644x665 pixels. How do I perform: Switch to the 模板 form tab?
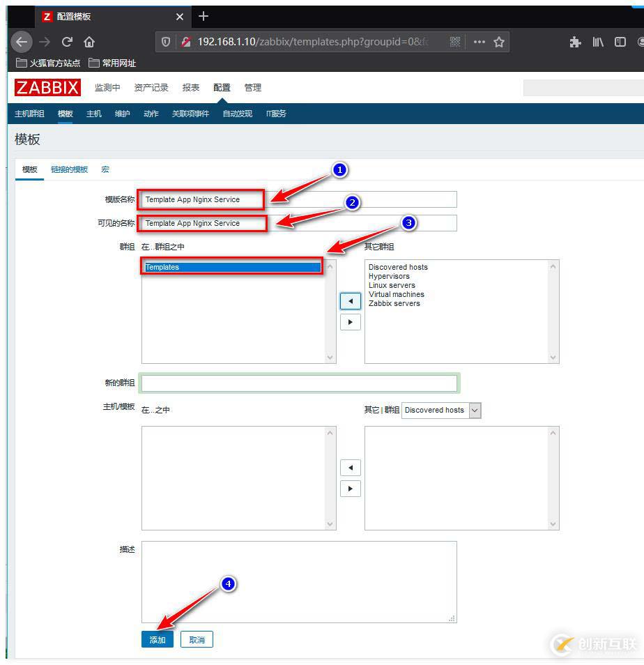(30, 169)
